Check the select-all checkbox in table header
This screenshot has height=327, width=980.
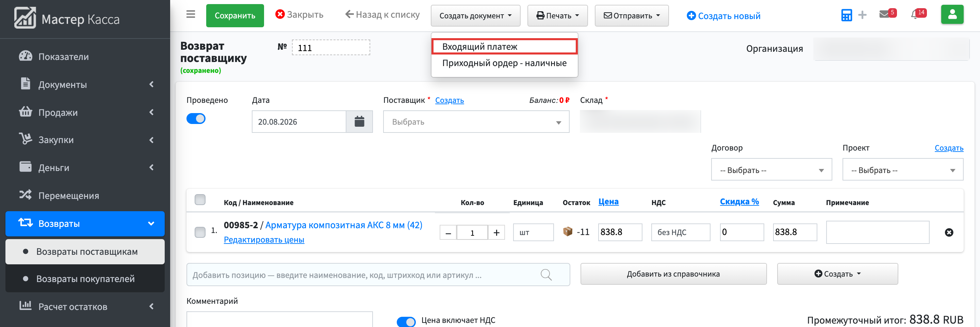coord(200,200)
